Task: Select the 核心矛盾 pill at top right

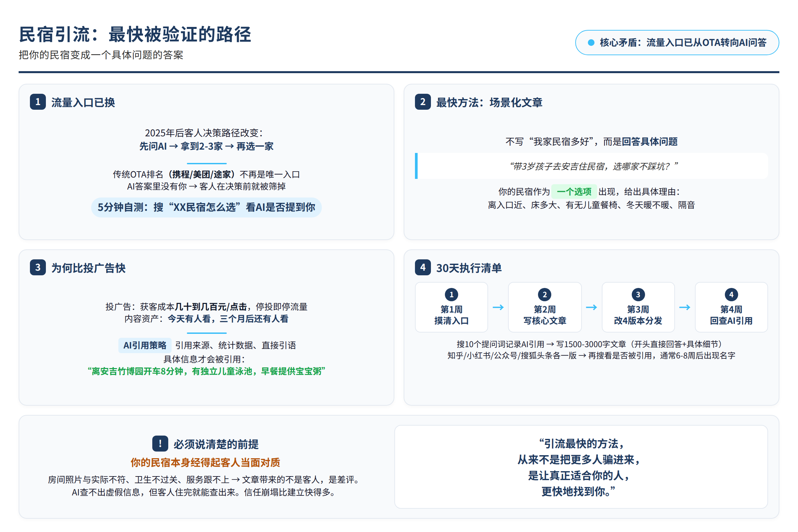Action: [x=677, y=43]
